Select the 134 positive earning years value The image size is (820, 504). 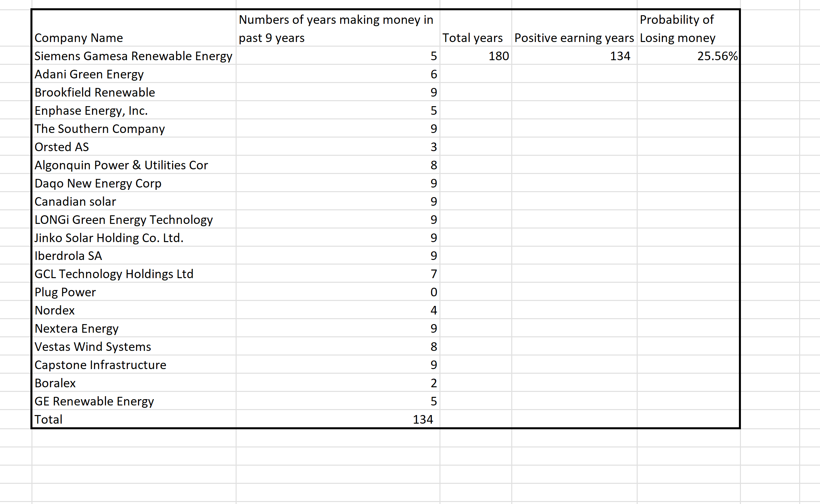click(x=574, y=56)
